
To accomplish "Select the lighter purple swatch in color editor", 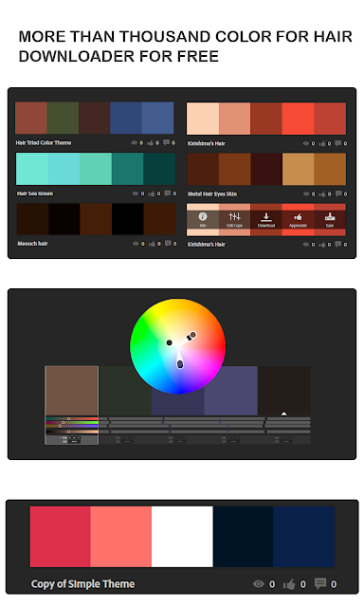I will pyautogui.click(x=231, y=391).
